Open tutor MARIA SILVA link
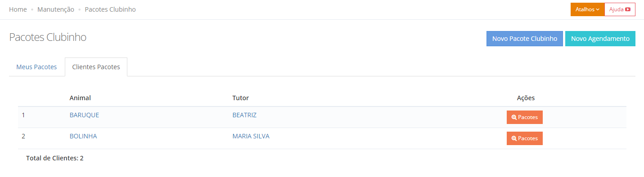The height and width of the screenshot is (177, 644). [251, 136]
